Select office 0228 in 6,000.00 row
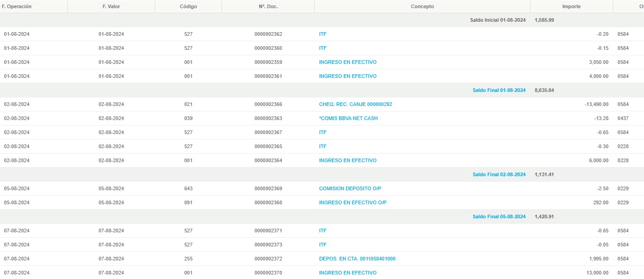Image resolution: width=644 pixels, height=279 pixels. pyautogui.click(x=623, y=160)
